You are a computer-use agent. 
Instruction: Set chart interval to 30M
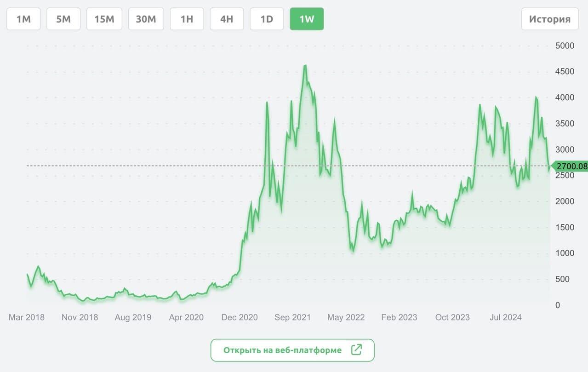pos(146,19)
